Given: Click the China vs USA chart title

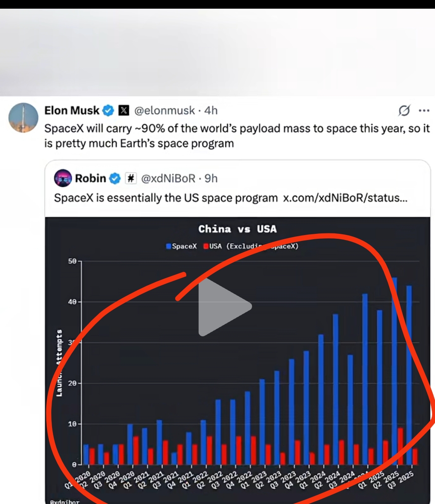Looking at the screenshot, I should (x=238, y=229).
